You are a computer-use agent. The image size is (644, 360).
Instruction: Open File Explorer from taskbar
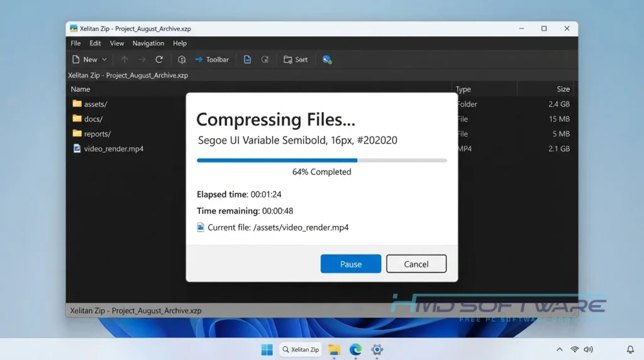point(335,350)
